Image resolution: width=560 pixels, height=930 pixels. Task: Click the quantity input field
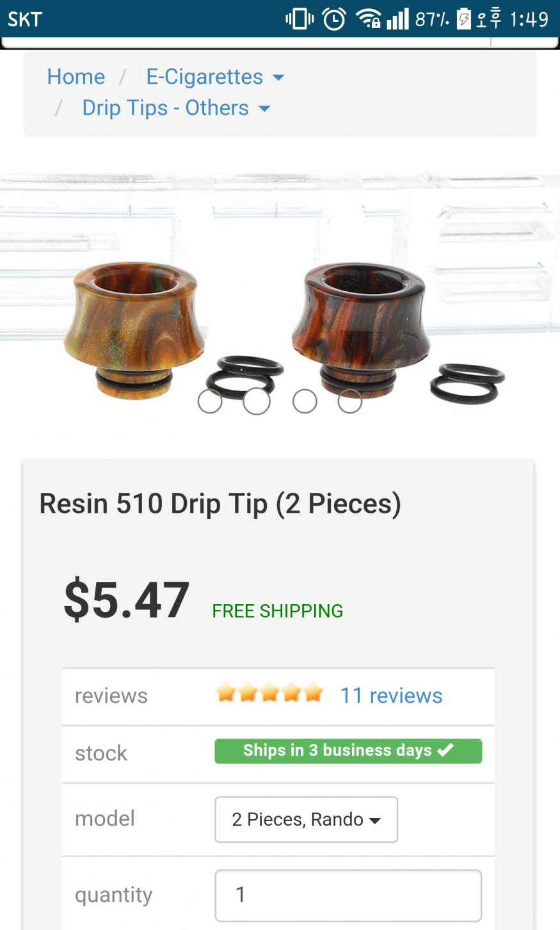[348, 895]
